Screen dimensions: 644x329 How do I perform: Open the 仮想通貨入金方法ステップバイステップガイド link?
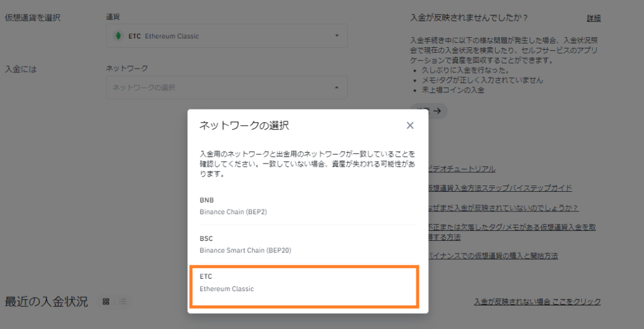pos(499,188)
